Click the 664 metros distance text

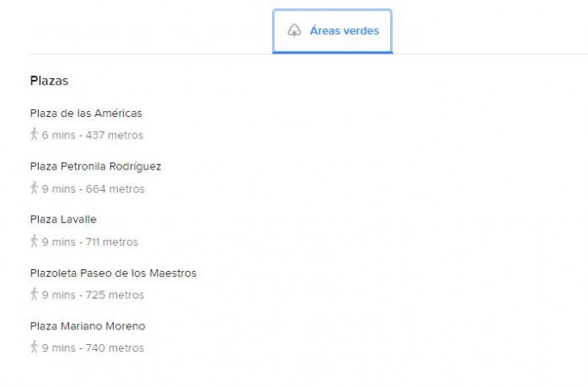(115, 189)
